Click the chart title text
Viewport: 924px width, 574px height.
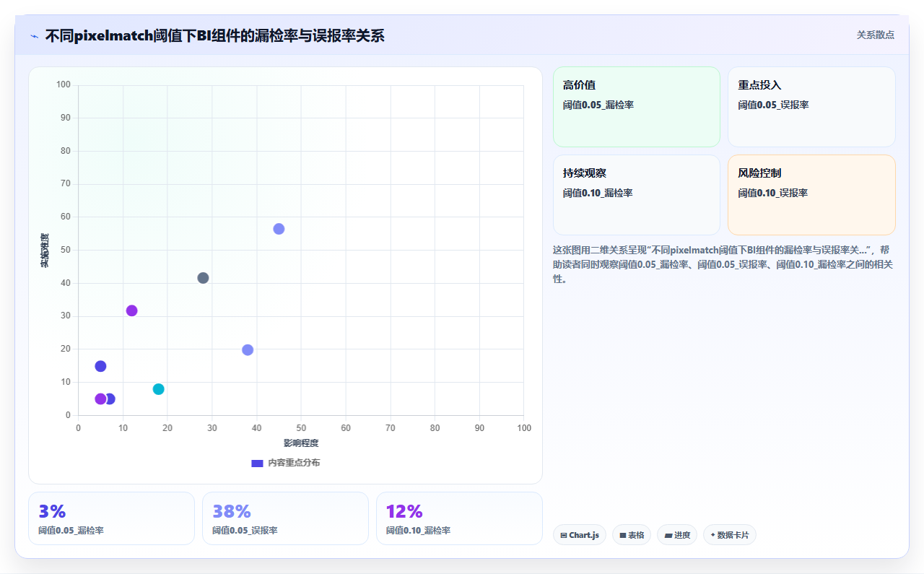click(215, 35)
